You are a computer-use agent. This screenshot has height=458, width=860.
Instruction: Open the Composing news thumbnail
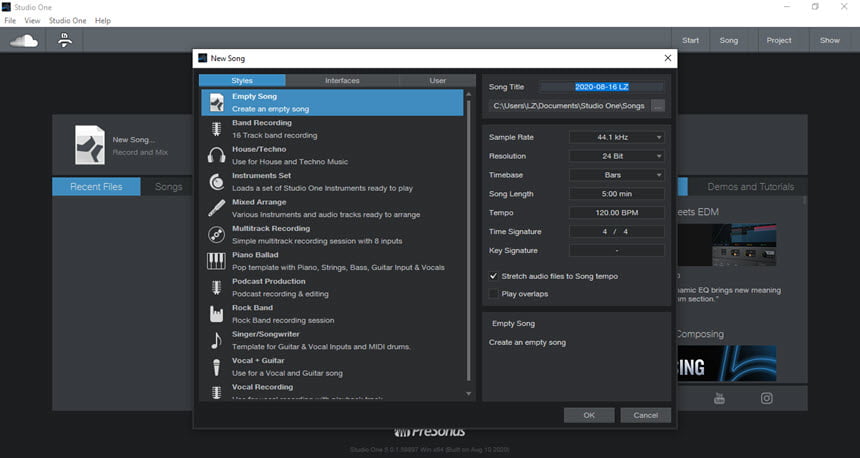coord(727,363)
